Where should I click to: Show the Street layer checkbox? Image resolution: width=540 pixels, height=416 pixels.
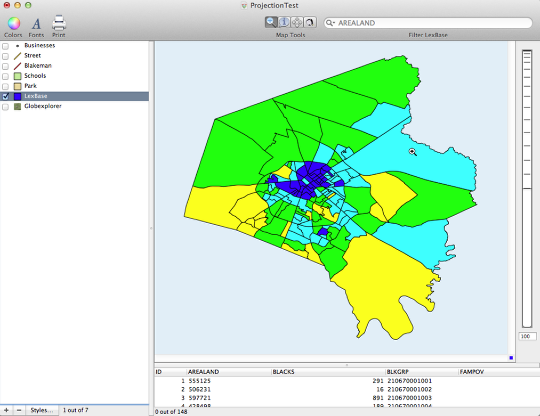tap(6, 56)
